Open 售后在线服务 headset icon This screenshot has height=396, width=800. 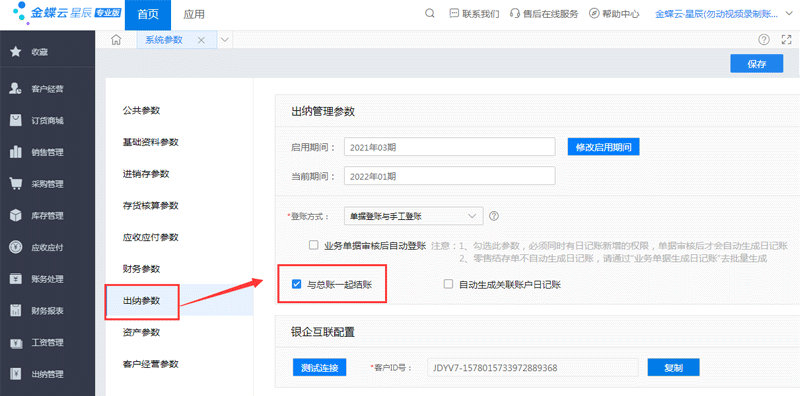coord(515,14)
